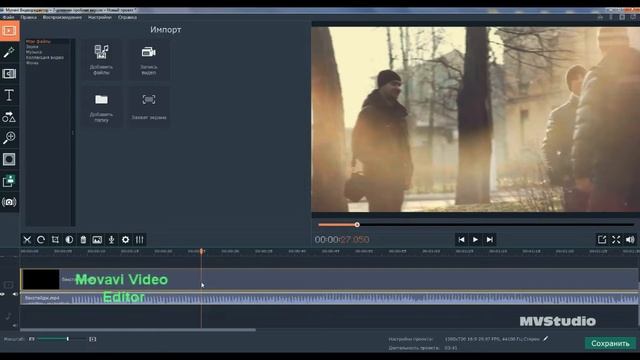Image resolution: width=640 pixels, height=360 pixels.
Task: Open the Filters magic wand tab
Action: 9,52
